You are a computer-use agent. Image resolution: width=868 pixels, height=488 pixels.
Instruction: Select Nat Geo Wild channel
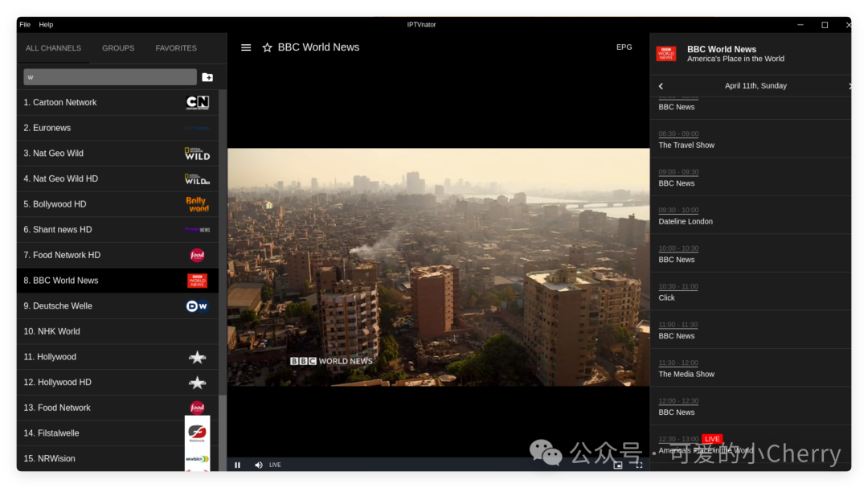click(x=118, y=154)
